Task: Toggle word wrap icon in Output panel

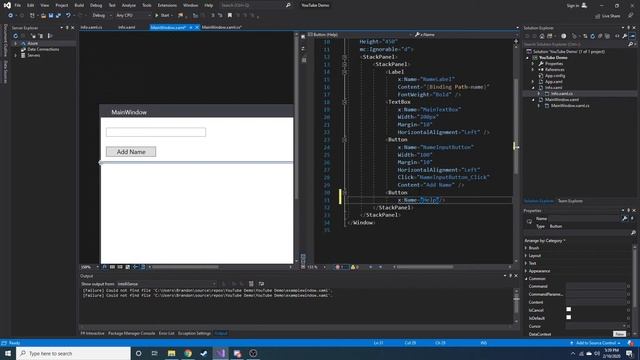Action: pos(261,284)
